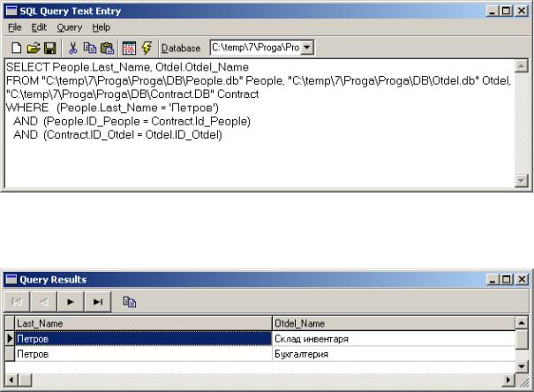Select the highlighted Петров cell in first row
The image size is (534, 392).
(143, 338)
